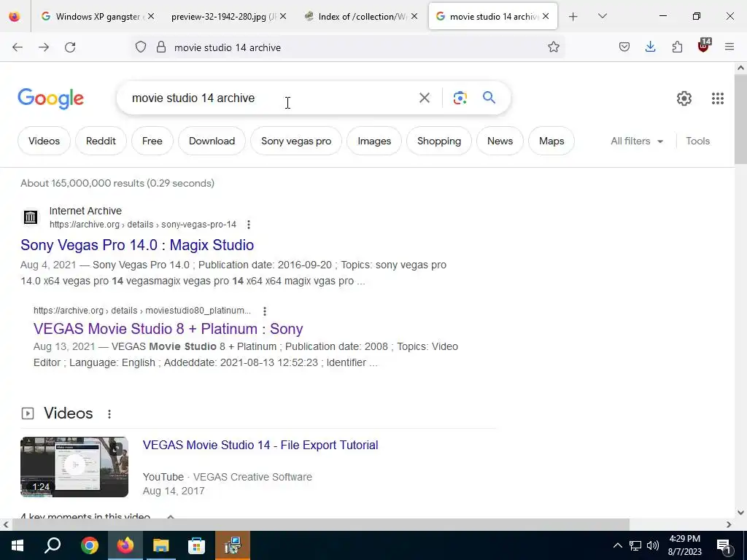Click the Internet Archive favicon
The width and height of the screenshot is (747, 560).
pos(31,217)
